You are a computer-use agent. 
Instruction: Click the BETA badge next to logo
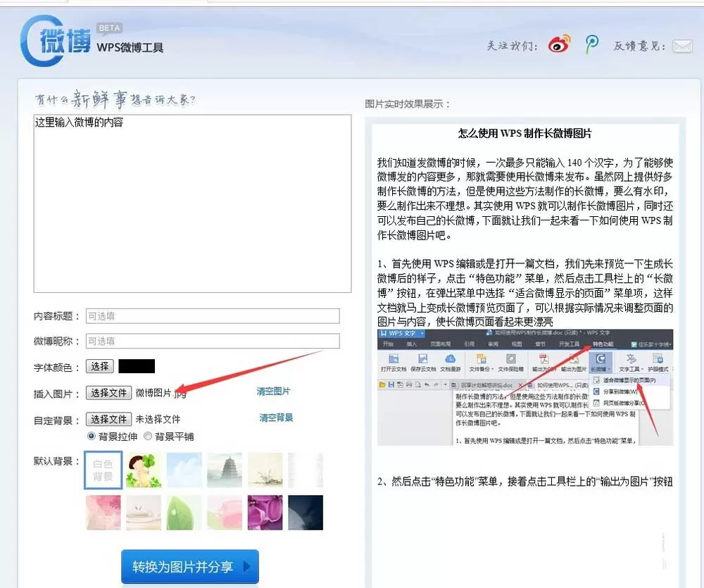[x=110, y=28]
